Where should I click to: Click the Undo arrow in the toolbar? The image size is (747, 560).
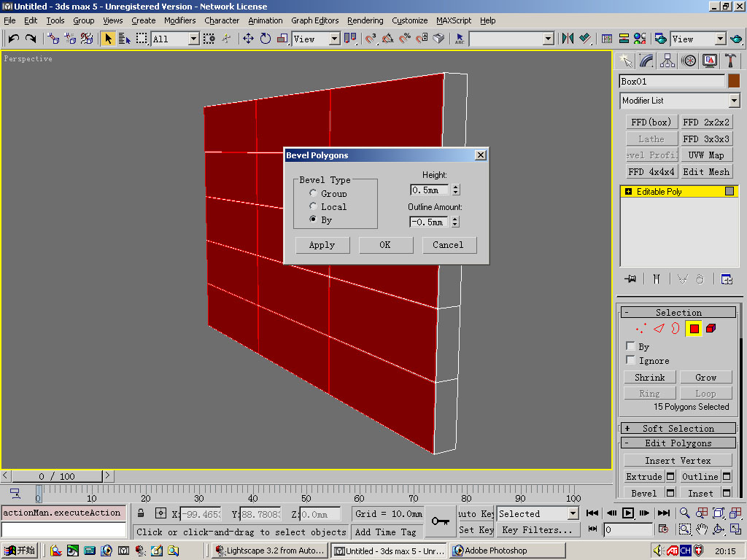(14, 39)
